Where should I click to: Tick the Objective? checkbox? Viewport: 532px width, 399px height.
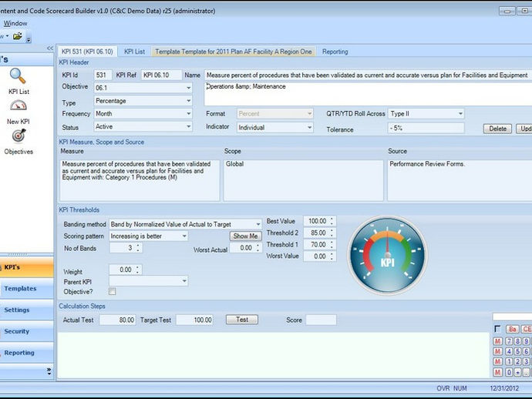point(112,291)
